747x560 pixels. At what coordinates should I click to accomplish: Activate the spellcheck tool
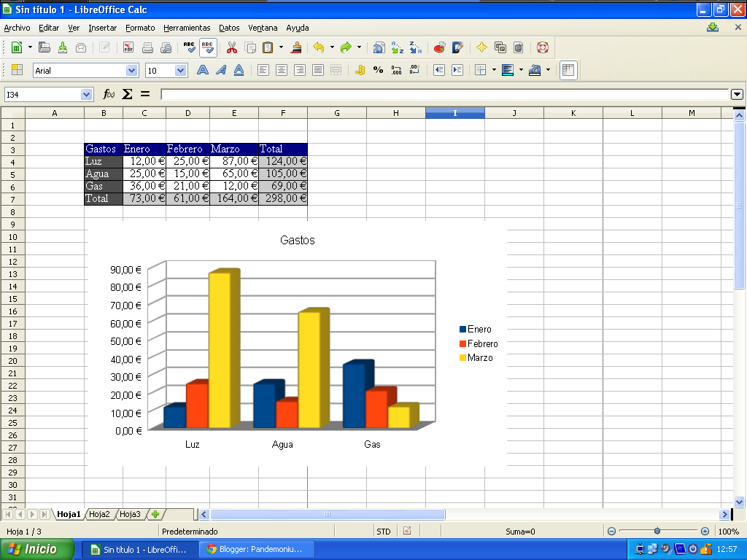[x=188, y=47]
